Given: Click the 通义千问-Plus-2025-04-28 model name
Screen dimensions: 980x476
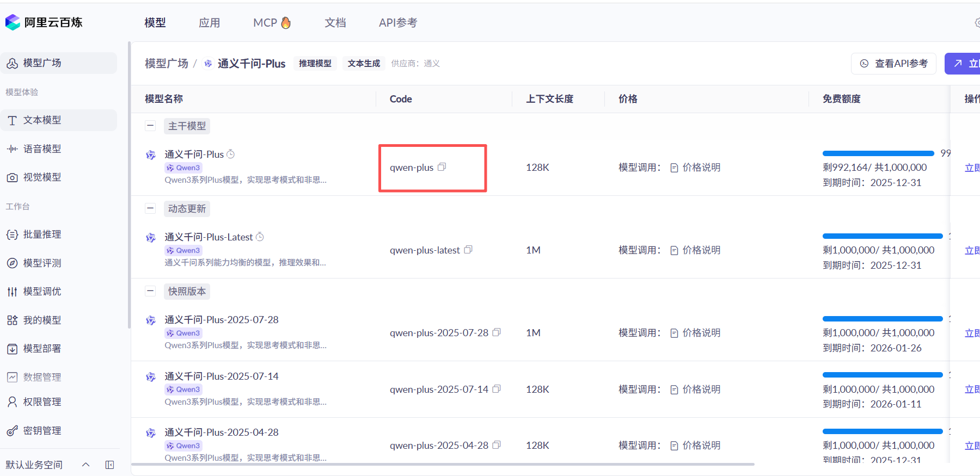Looking at the screenshot, I should tap(222, 432).
